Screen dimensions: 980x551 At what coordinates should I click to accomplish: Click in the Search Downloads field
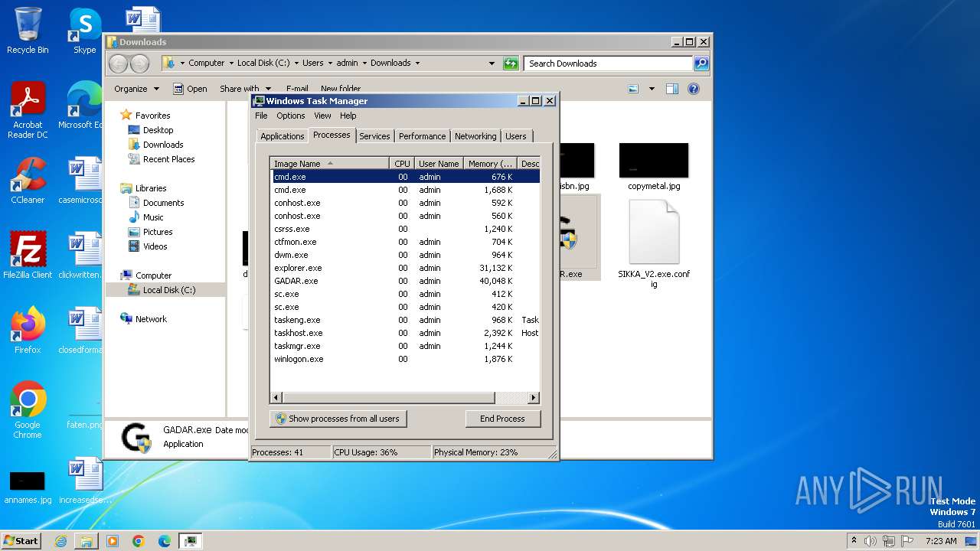[x=609, y=64]
